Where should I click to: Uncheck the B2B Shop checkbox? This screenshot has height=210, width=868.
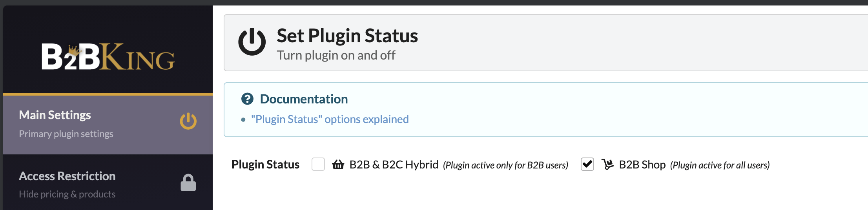[587, 164]
